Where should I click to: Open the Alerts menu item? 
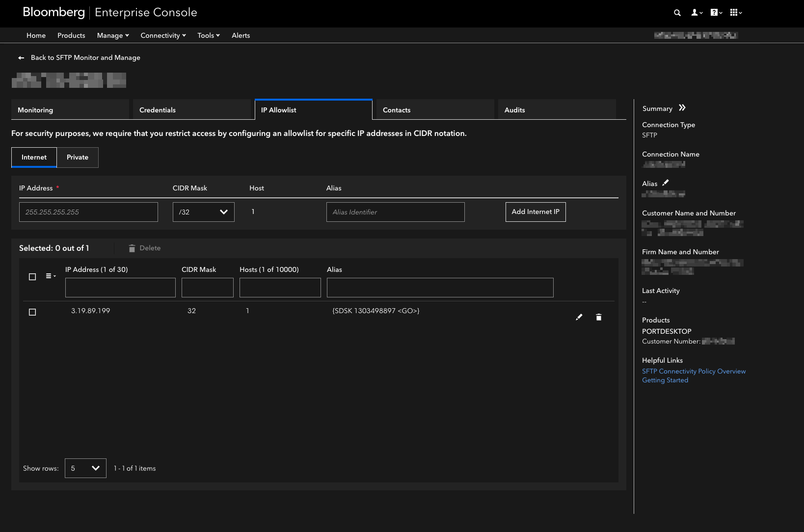click(x=241, y=35)
